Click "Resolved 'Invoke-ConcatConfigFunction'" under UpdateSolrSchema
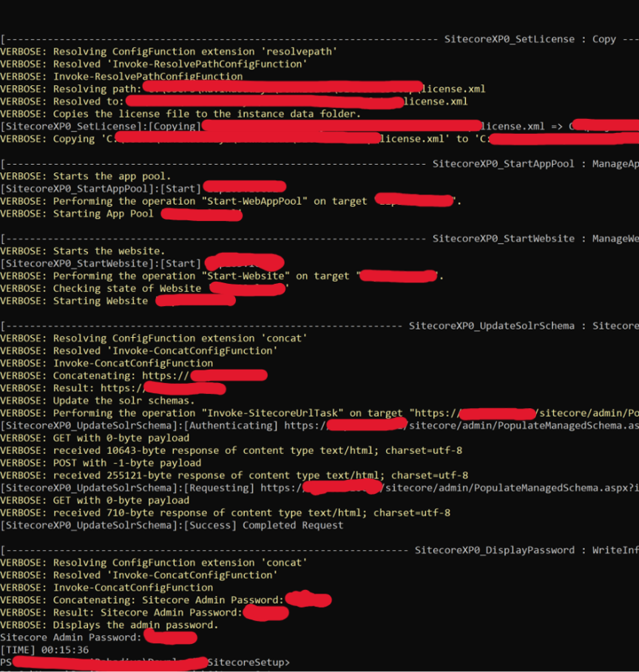 click(138, 350)
